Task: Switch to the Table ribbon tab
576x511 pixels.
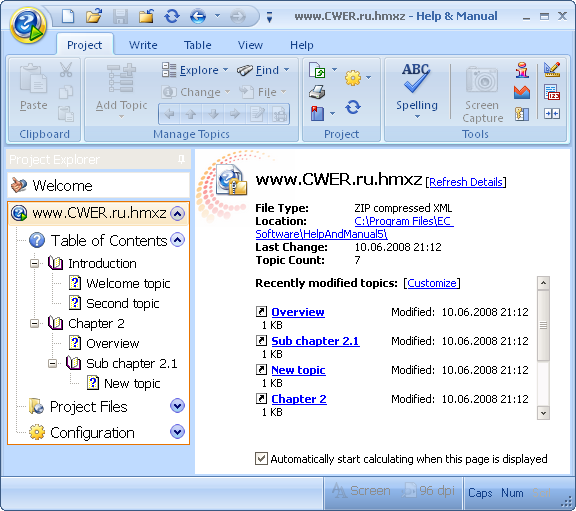Action: pyautogui.click(x=198, y=45)
